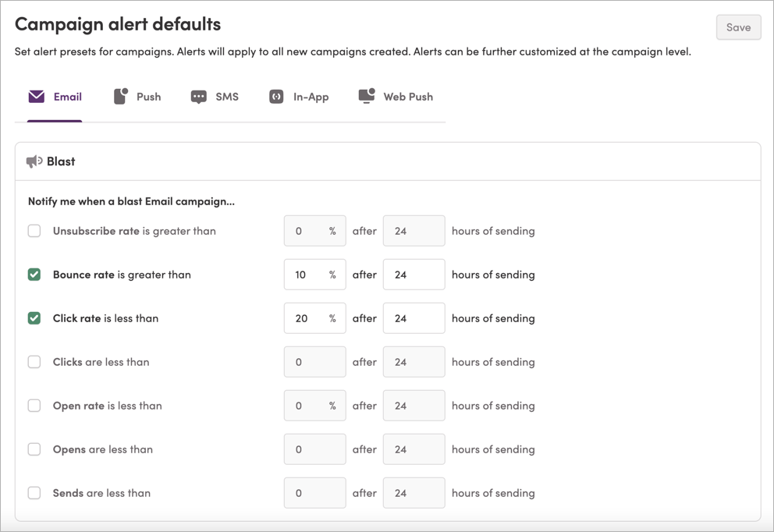Check the Open rate alert checkbox
774x532 pixels.
(x=34, y=406)
